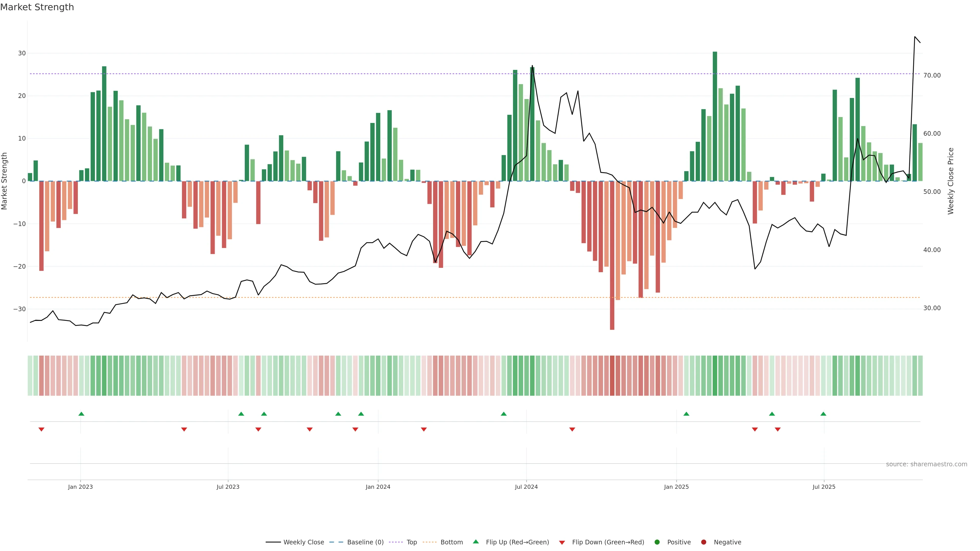
Task: Click the Jan 2024 x-axis label
Action: click(x=378, y=487)
